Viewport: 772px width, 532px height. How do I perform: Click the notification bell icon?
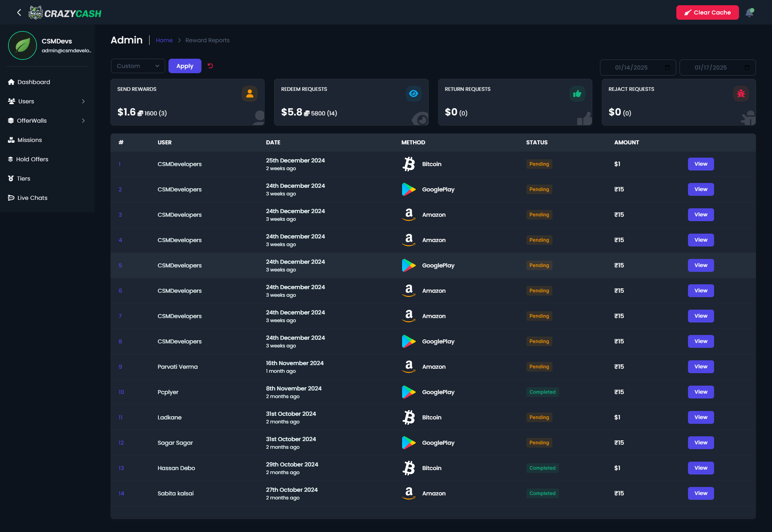coord(749,12)
